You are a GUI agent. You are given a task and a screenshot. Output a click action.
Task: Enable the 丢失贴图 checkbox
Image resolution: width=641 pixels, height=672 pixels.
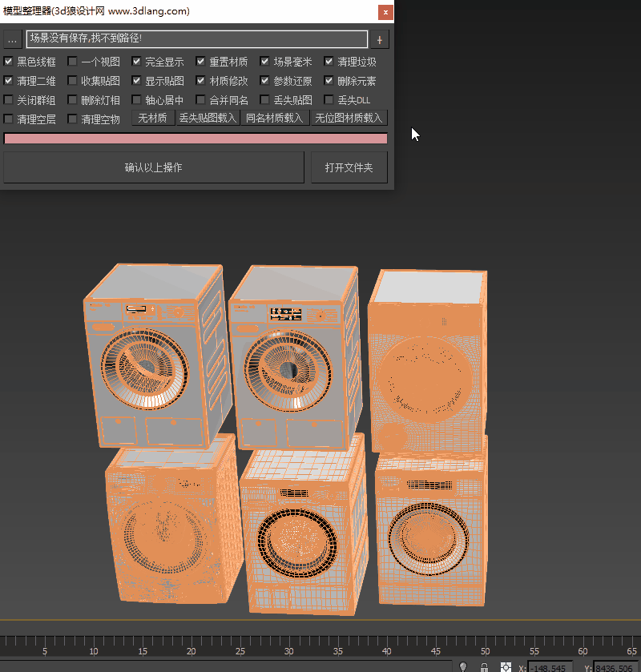pos(264,99)
